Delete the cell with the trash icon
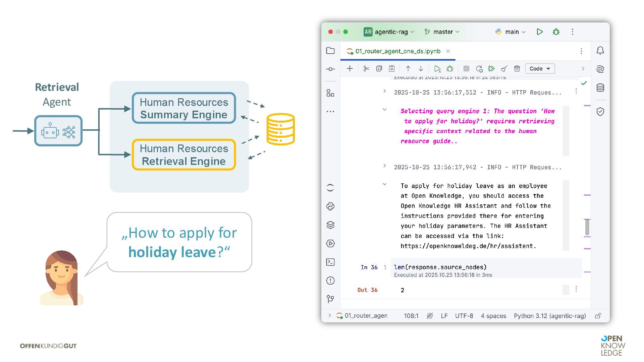Image resolution: width=644 pixels, height=362 pixels. pyautogui.click(x=517, y=69)
